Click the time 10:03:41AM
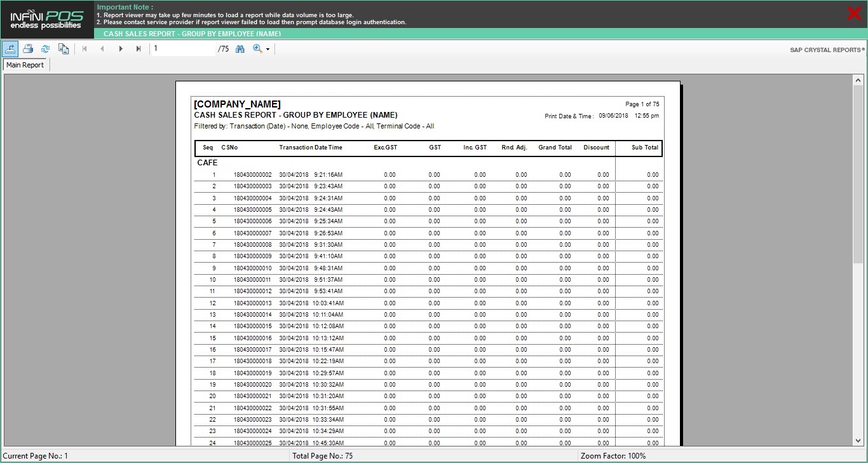The height and width of the screenshot is (463, 868). (x=328, y=303)
